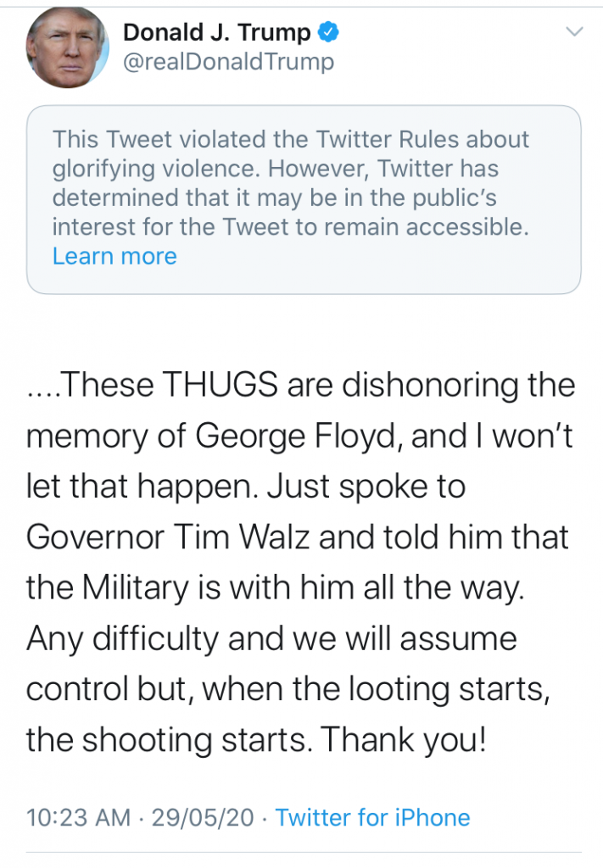This screenshot has height=868, width=603.
Task: Click the blue verified badge icon
Action: [x=329, y=33]
